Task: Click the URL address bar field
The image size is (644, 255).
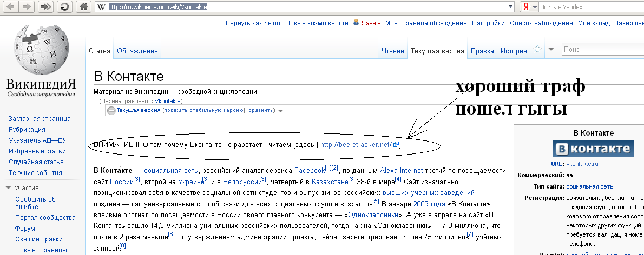Action: (306, 7)
